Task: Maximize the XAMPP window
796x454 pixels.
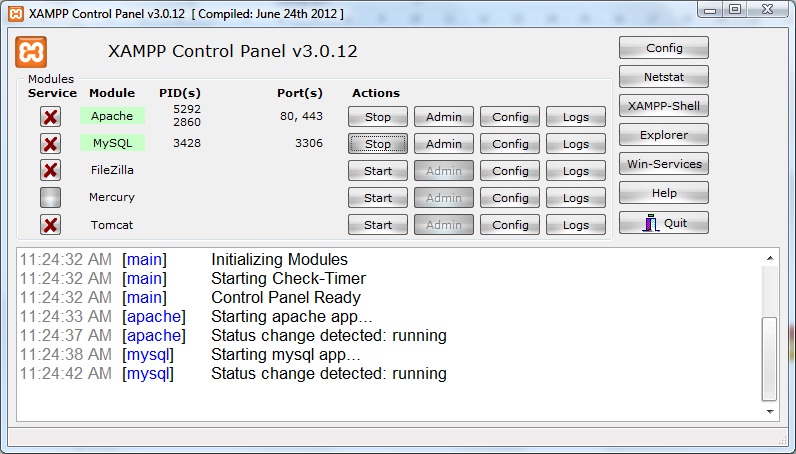Action: pos(735,10)
